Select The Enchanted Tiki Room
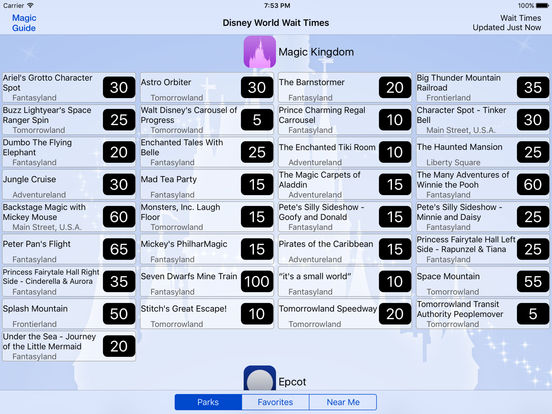This screenshot has height=414, width=552. pos(345,152)
